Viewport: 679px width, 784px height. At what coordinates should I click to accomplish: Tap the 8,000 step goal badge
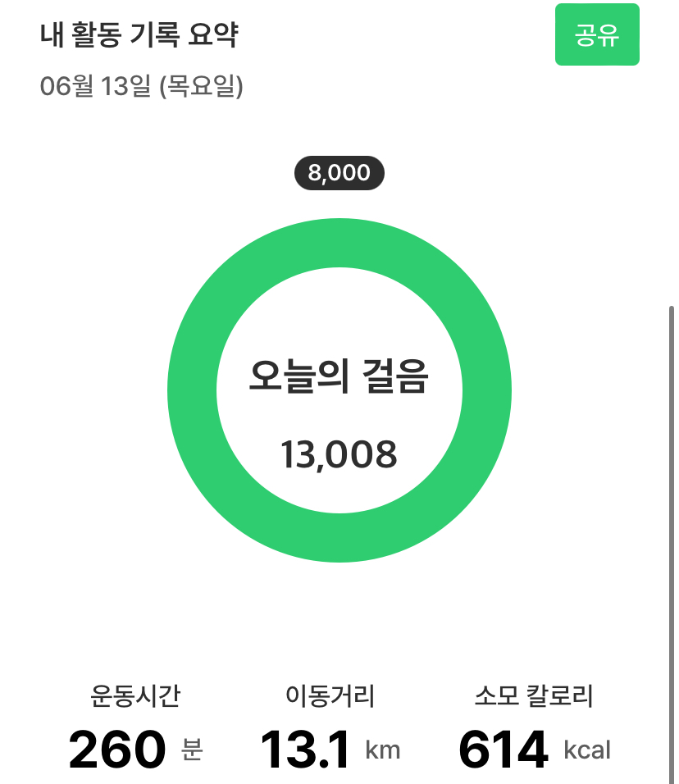[339, 173]
